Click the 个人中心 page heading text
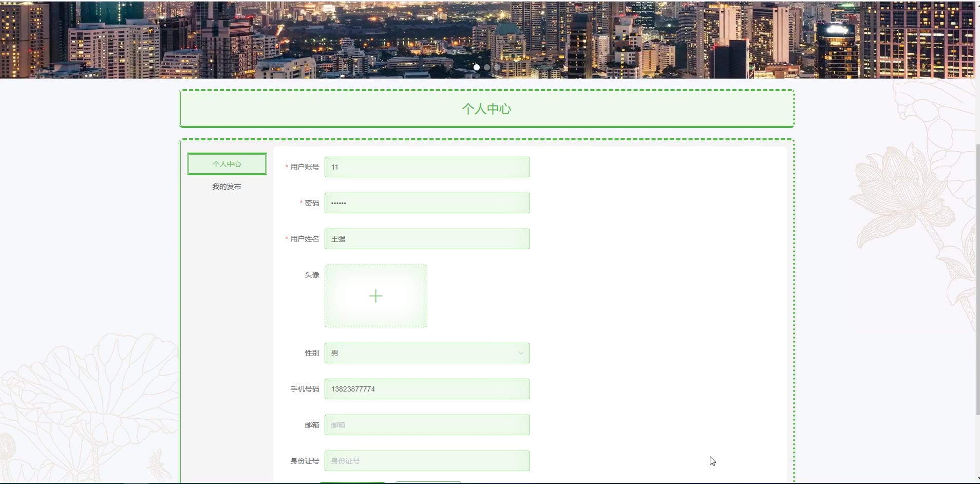The image size is (980, 484). tap(486, 109)
